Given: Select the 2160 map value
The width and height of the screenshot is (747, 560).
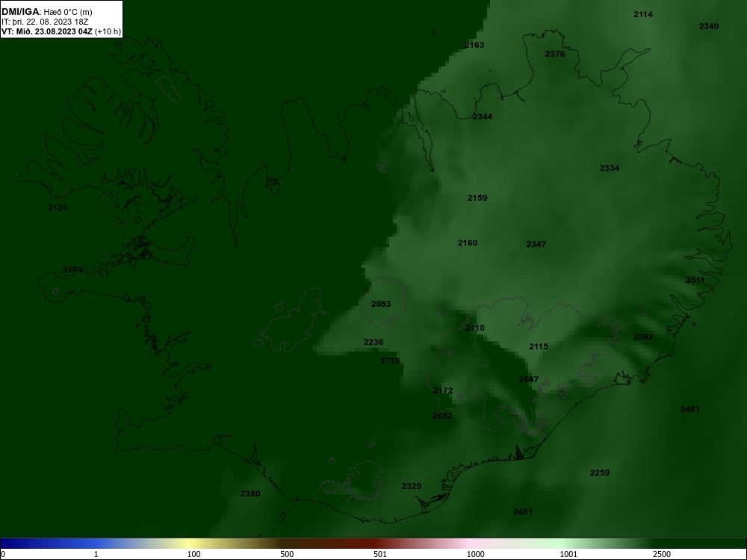Looking at the screenshot, I should (468, 243).
